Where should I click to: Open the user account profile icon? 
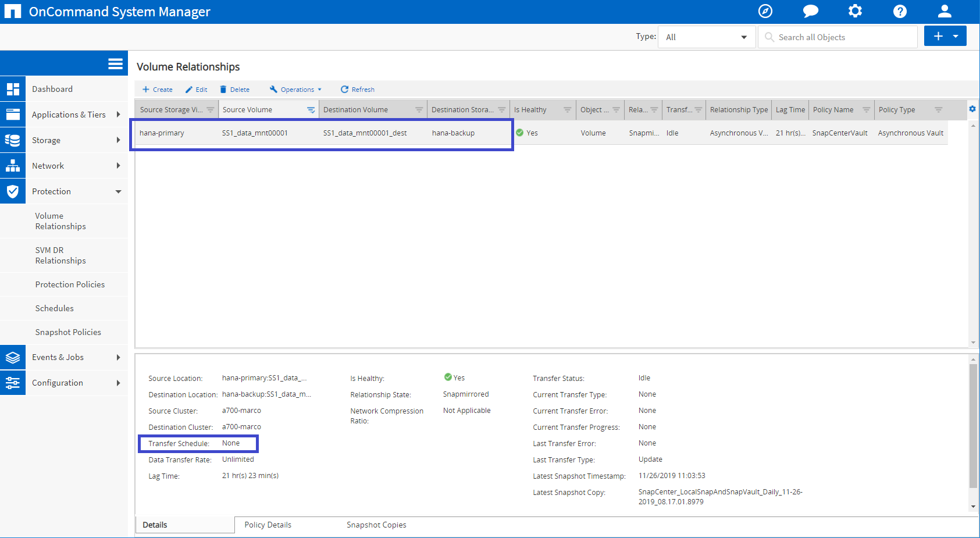[945, 11]
